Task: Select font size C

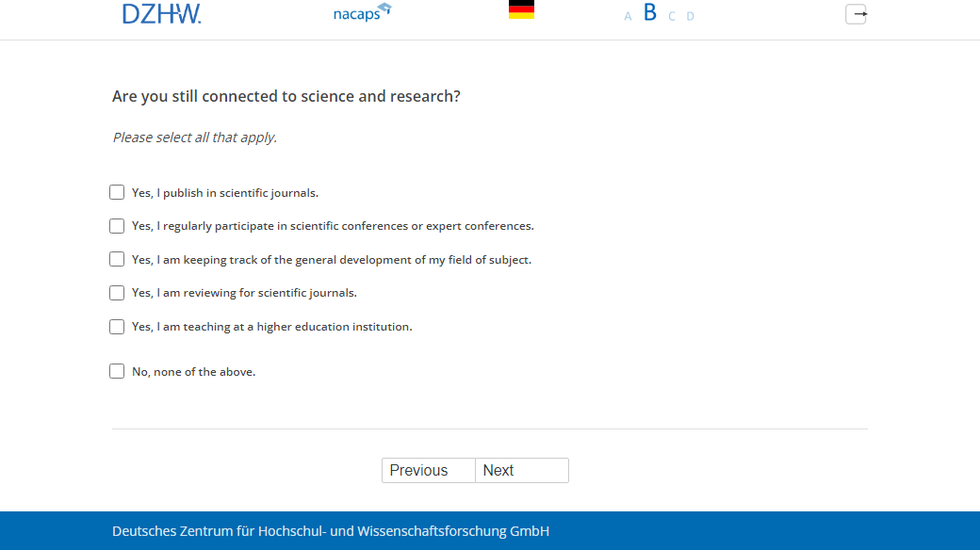Action: click(672, 16)
